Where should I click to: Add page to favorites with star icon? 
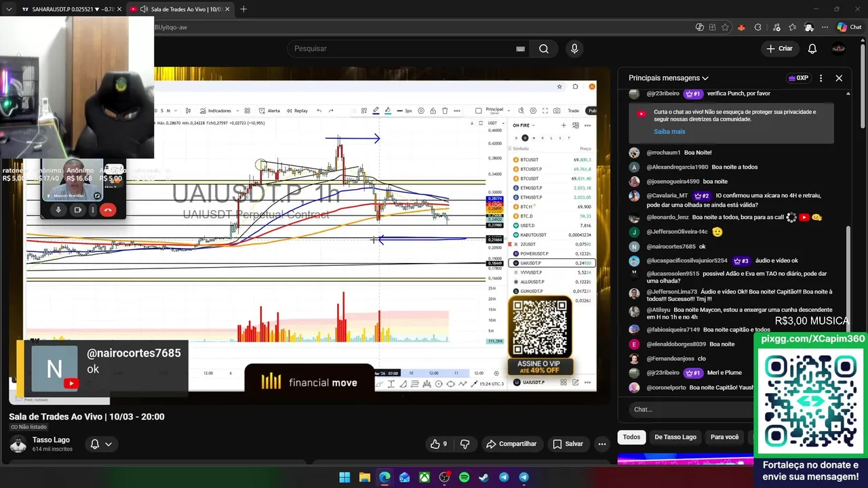click(x=726, y=27)
